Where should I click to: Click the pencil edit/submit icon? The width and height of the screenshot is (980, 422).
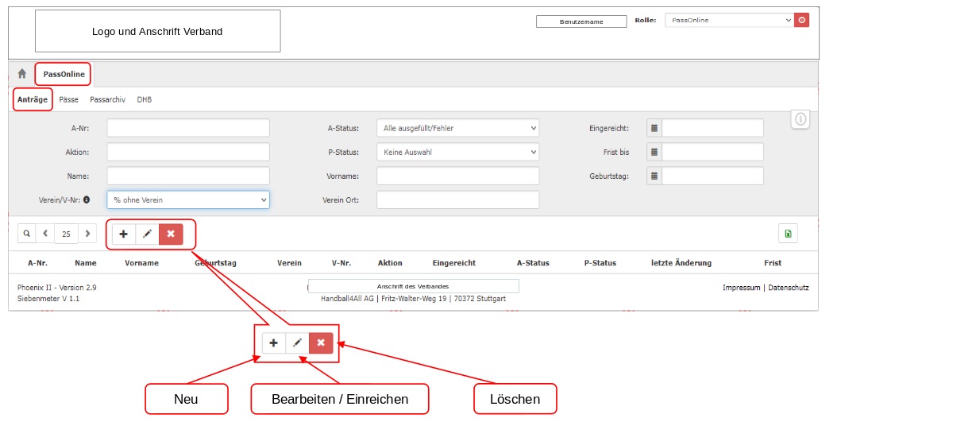[x=147, y=234]
